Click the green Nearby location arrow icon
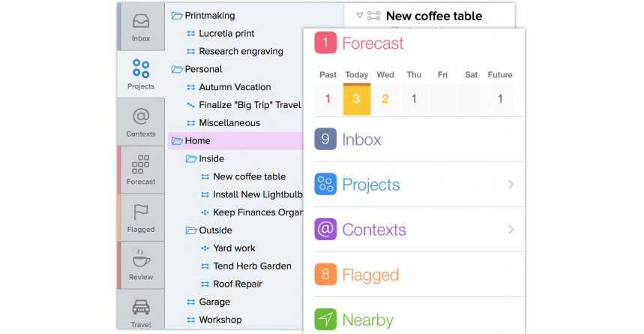 325,320
